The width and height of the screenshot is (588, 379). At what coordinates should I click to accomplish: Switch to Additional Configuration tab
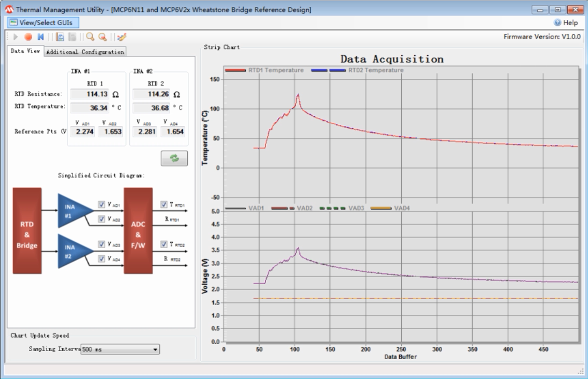pos(85,52)
